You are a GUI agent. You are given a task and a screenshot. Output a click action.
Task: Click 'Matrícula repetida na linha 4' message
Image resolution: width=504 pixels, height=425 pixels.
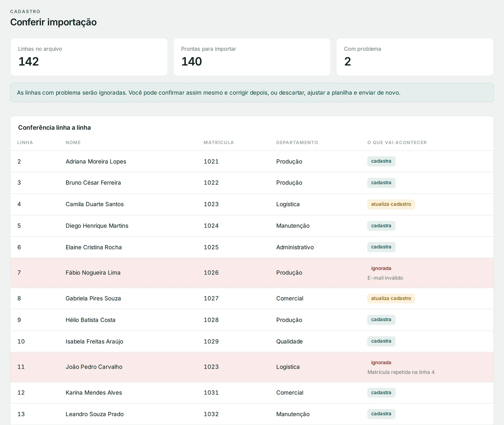401,372
